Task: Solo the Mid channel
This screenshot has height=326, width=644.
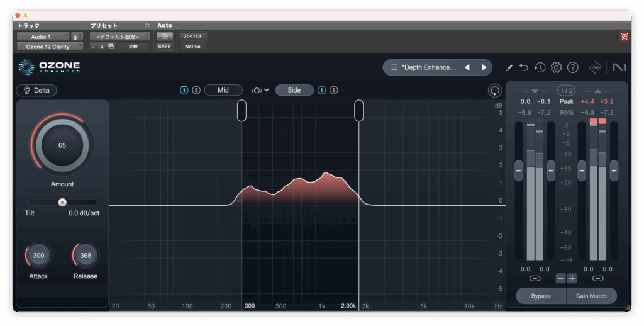Action: click(x=196, y=90)
